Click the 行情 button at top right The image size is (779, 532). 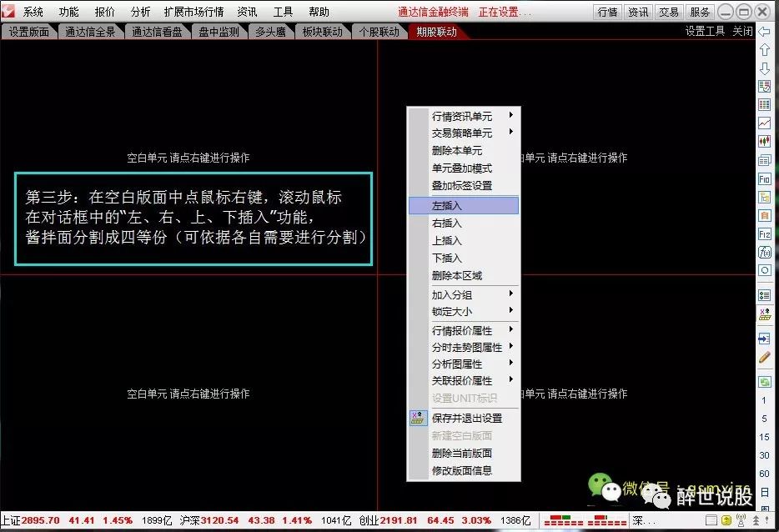pyautogui.click(x=607, y=12)
